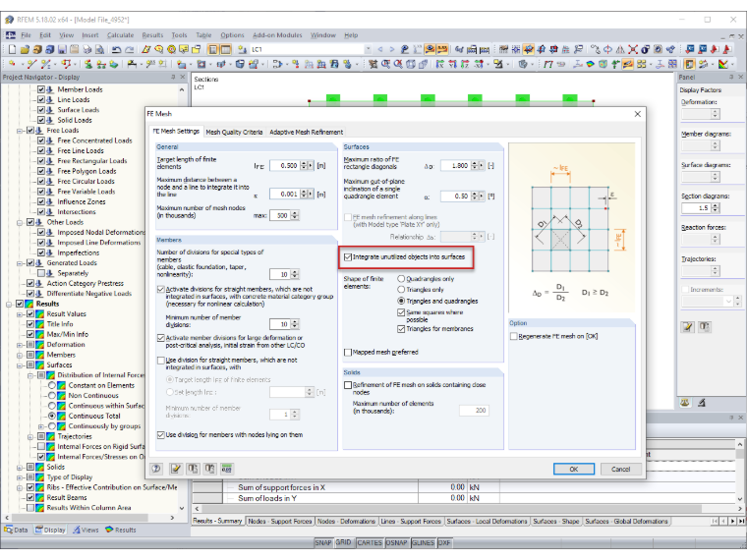Image resolution: width=747 pixels, height=560 pixels.
Task: Enable Mapped mesh preferred checkbox
Action: point(348,353)
